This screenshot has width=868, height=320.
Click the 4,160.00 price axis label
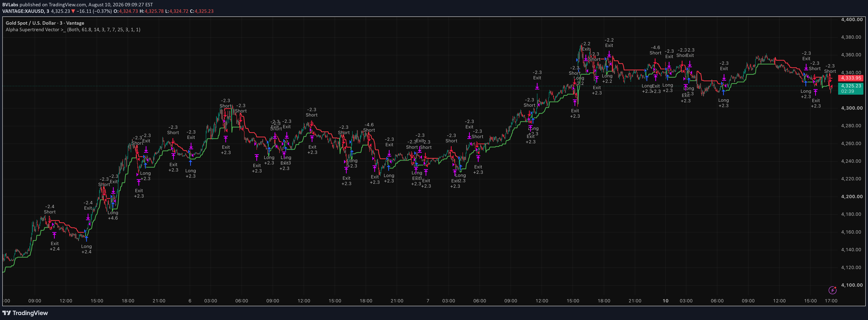tap(851, 232)
